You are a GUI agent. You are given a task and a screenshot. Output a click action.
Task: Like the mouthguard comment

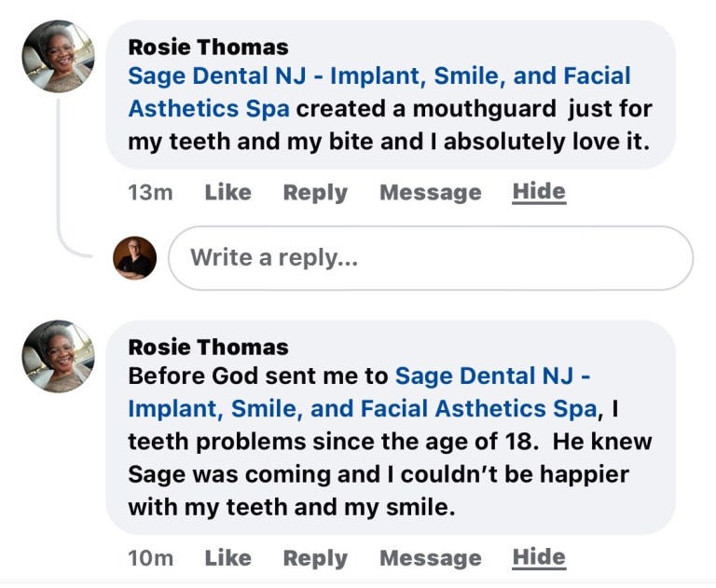[x=227, y=193]
